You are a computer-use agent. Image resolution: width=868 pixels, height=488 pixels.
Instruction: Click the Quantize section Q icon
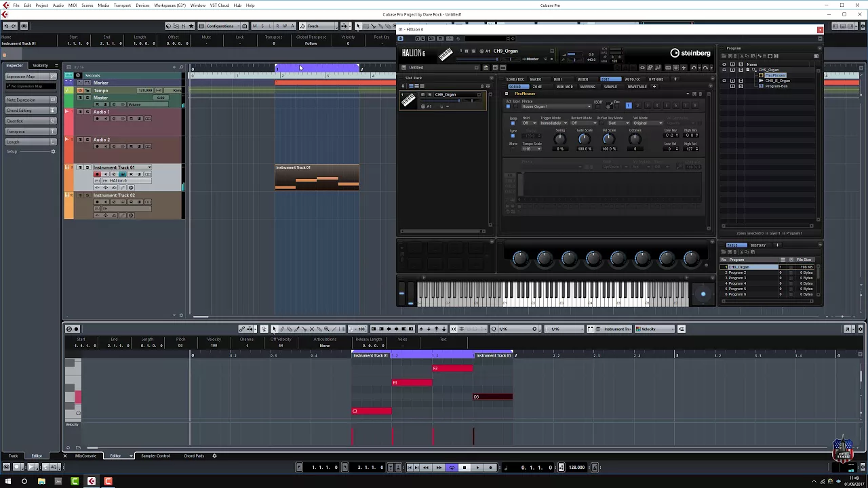click(x=53, y=121)
